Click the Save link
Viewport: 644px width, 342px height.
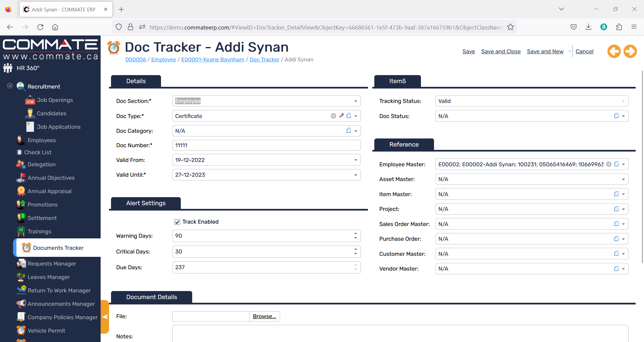click(x=469, y=51)
